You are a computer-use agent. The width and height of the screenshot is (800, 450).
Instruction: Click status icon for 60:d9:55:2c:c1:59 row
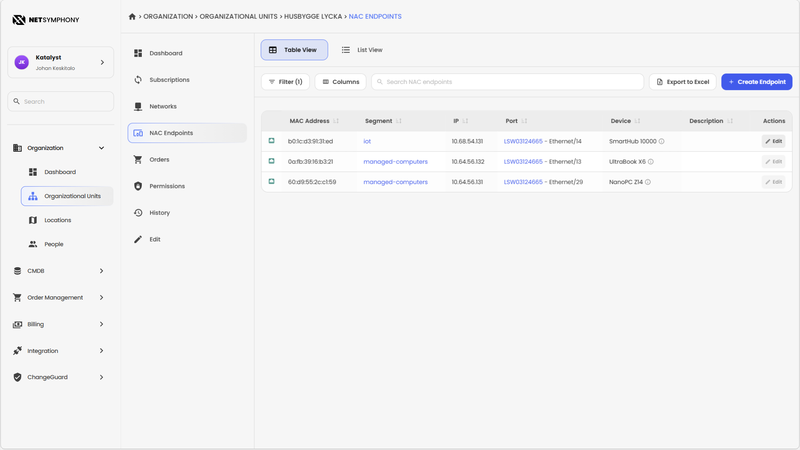point(271,182)
